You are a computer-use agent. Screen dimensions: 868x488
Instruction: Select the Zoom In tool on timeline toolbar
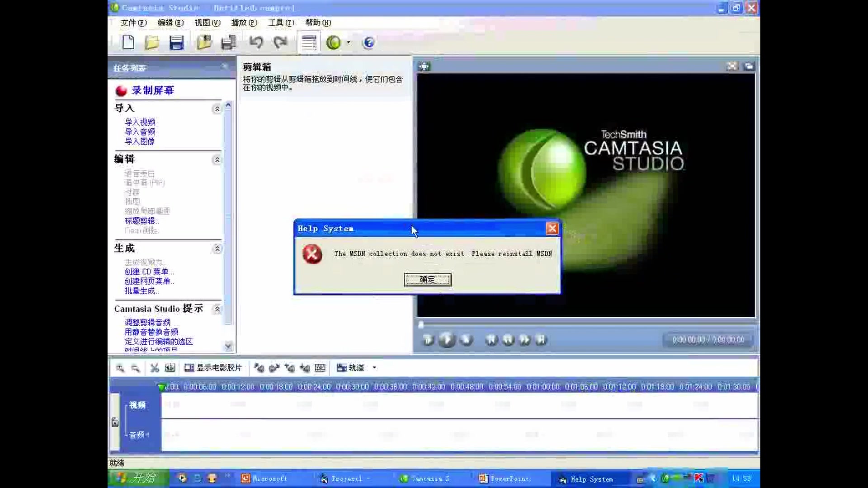(120, 368)
